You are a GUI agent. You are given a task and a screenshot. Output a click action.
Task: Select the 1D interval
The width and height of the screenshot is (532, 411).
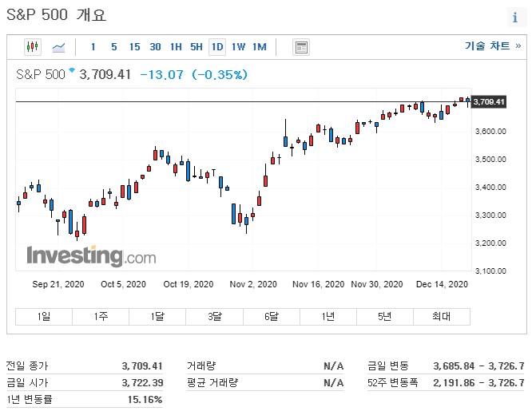click(x=217, y=47)
